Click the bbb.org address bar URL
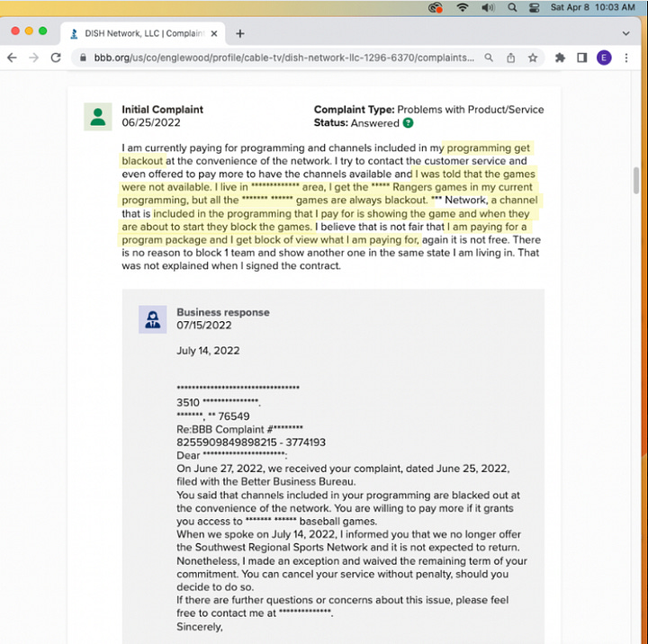648x644 pixels. [x=283, y=58]
